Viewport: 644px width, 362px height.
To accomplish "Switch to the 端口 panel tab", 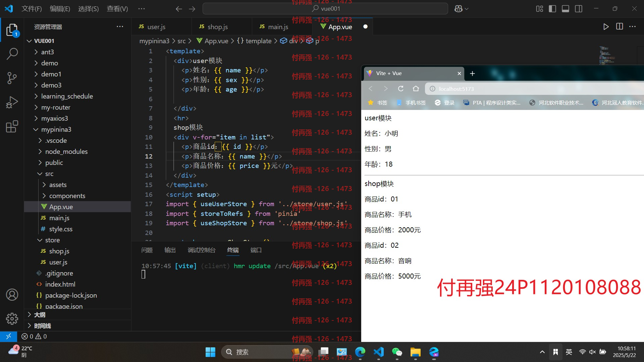I will coord(256,250).
